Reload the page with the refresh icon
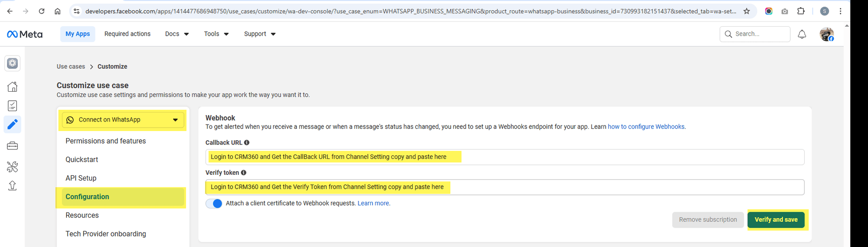This screenshot has width=868, height=247. coord(42,11)
